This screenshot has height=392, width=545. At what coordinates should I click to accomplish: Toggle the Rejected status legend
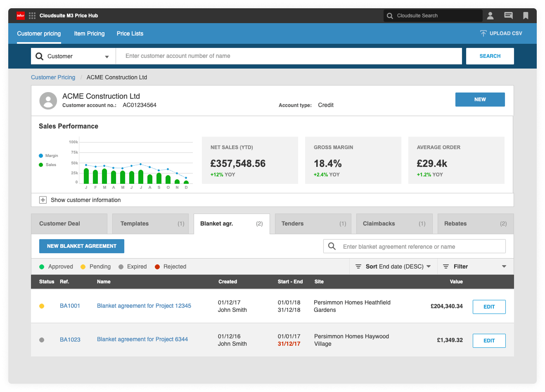click(x=171, y=267)
